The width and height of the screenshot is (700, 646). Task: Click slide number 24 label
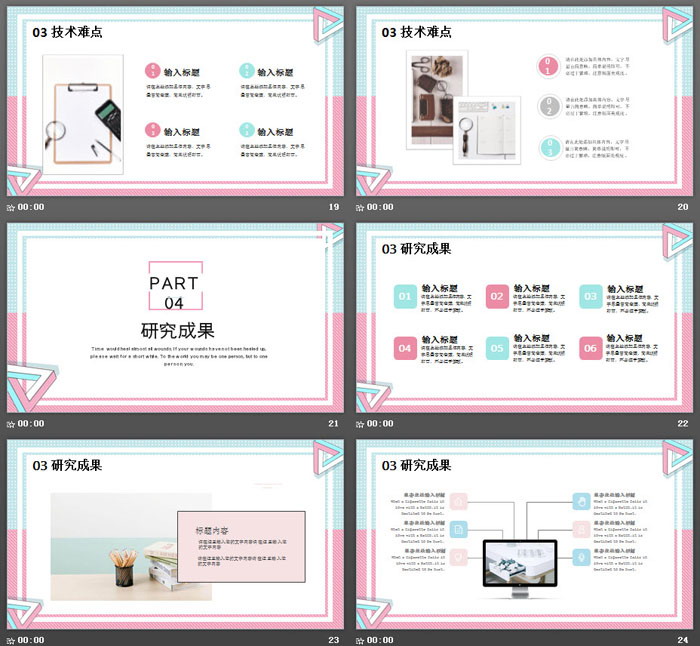pyautogui.click(x=683, y=640)
